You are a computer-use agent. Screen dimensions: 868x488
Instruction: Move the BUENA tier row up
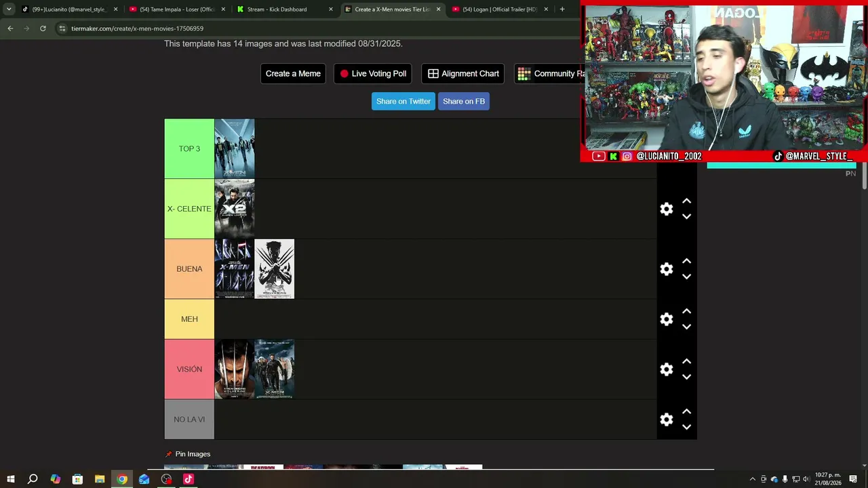tap(686, 262)
